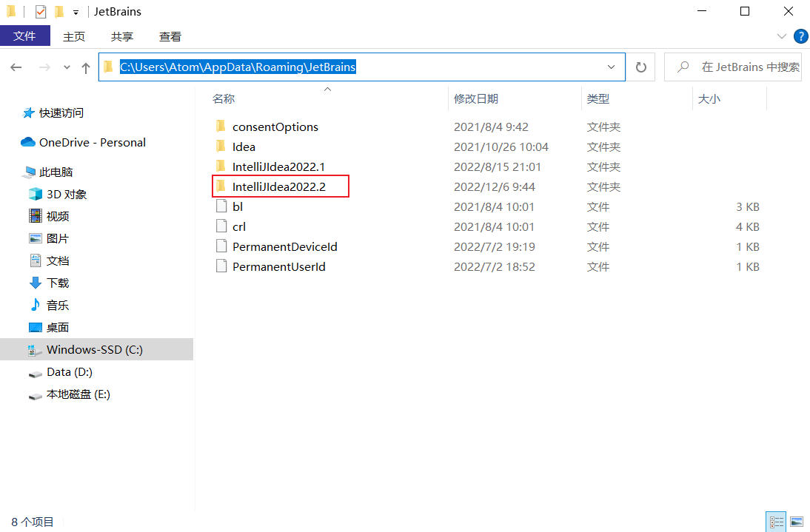Select the address bar path text
Image resolution: width=810 pixels, height=532 pixels.
[x=238, y=67]
